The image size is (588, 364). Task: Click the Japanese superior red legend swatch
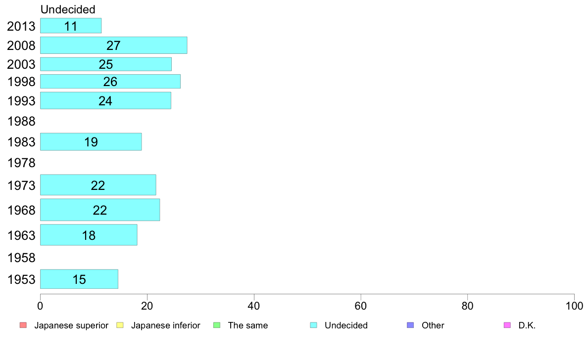(x=23, y=325)
